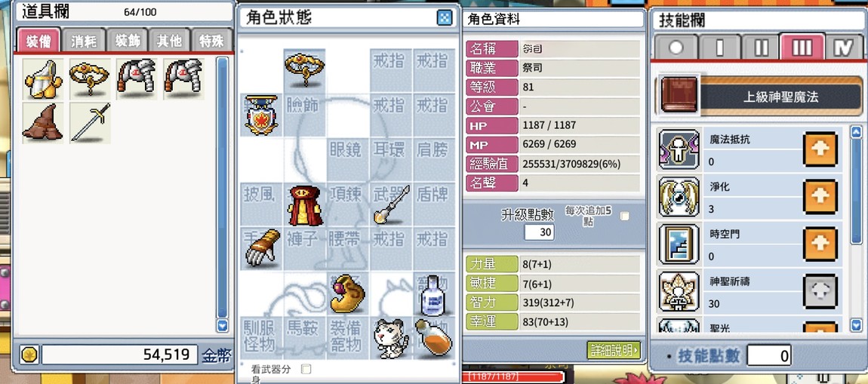
Task: Toggle 看武器分身 checkbox
Action: click(306, 368)
